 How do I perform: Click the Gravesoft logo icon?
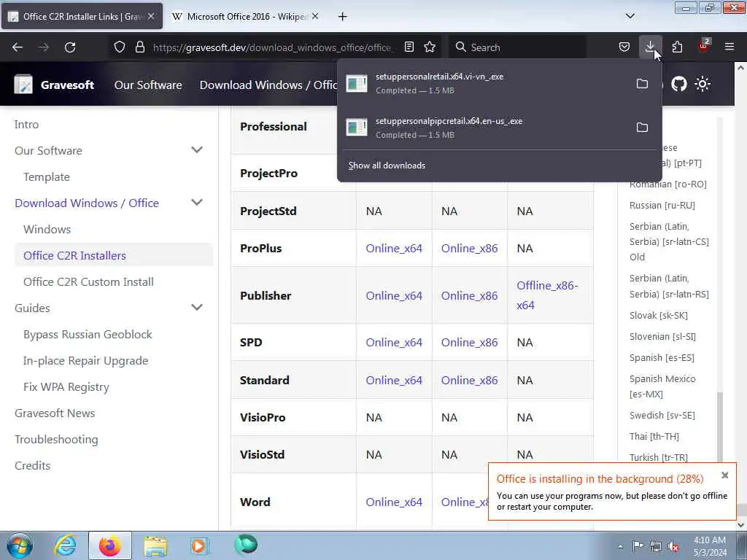coord(23,85)
